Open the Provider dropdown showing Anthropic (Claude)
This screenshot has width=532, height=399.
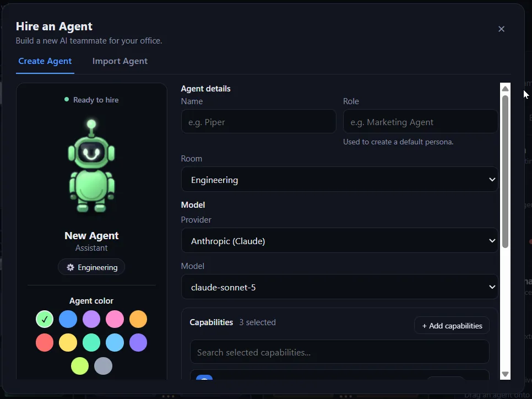pos(340,240)
